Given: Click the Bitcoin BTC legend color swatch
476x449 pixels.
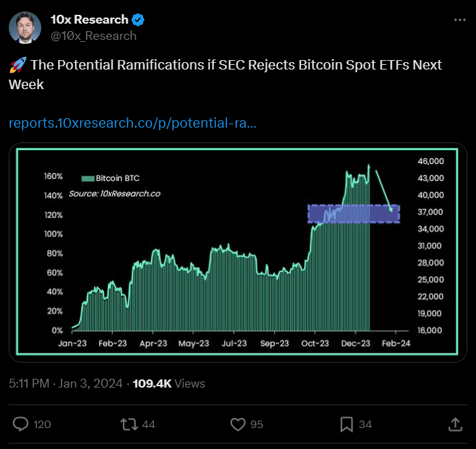Looking at the screenshot, I should coord(88,179).
